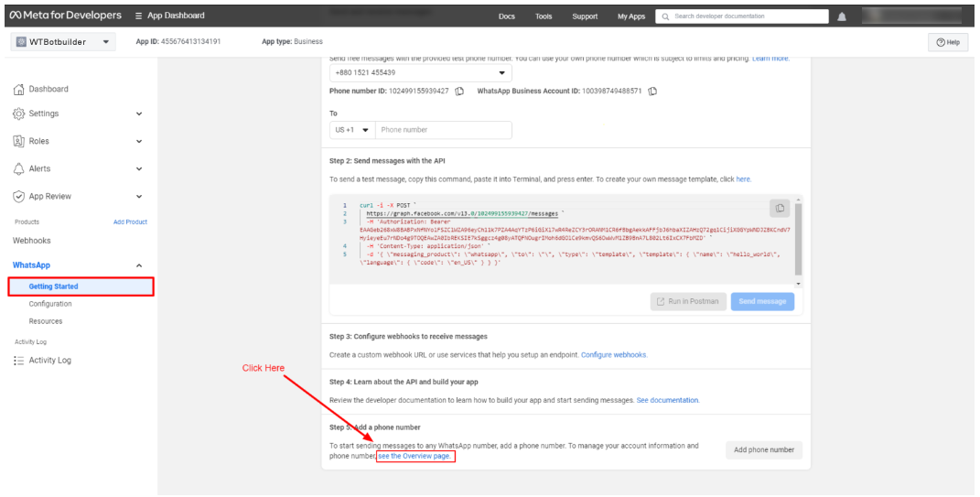Click the search magnifier icon
Image resolution: width=980 pixels, height=497 pixels.
pyautogui.click(x=665, y=16)
